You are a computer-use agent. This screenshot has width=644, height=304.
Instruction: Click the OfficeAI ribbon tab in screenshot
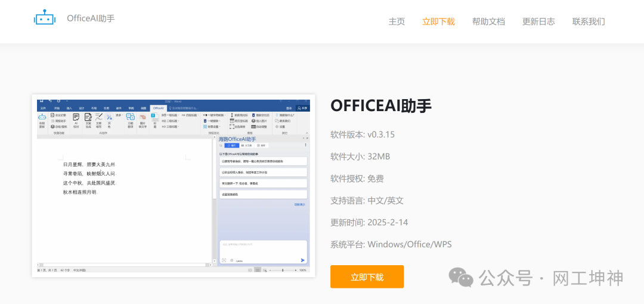coord(158,108)
